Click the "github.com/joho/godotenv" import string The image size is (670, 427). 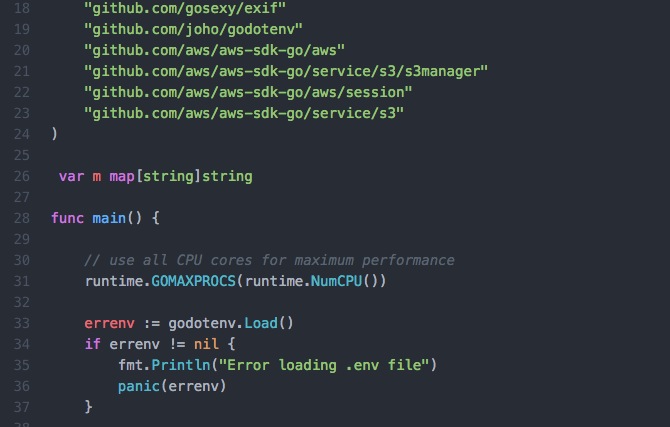point(194,29)
